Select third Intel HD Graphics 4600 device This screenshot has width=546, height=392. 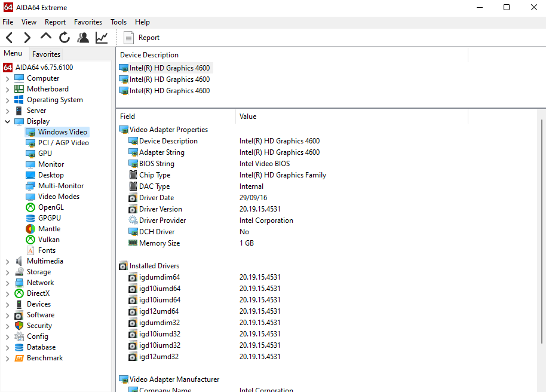click(169, 91)
